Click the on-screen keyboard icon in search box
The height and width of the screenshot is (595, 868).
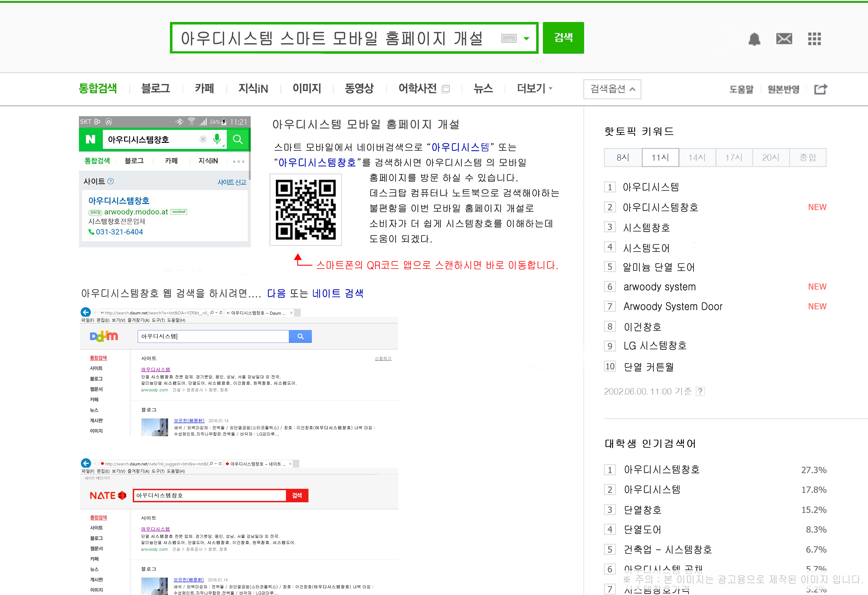point(509,38)
